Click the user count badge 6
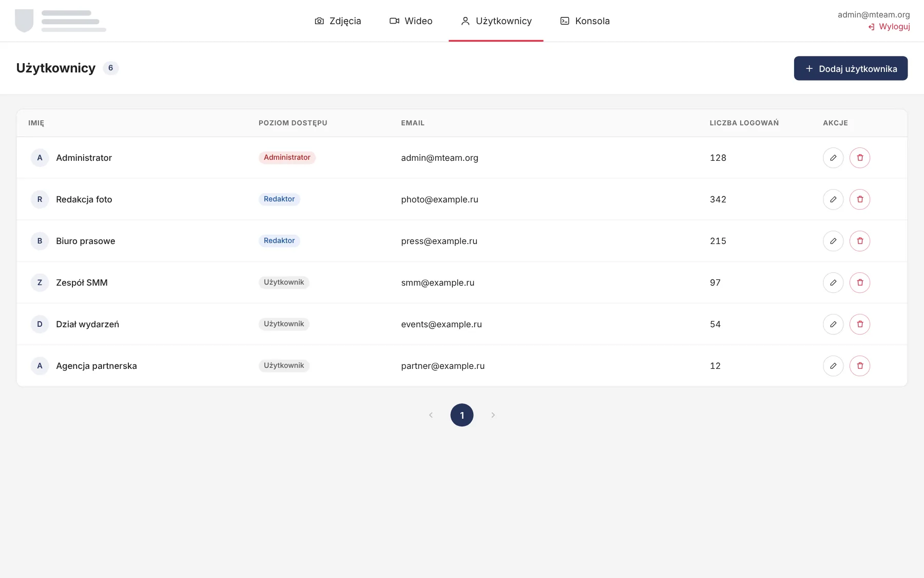Screen dimensions: 924x578 click(x=110, y=68)
